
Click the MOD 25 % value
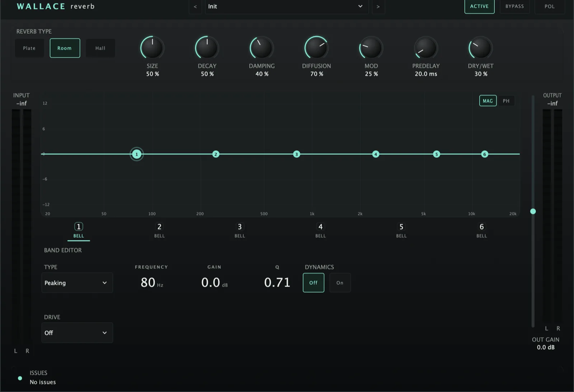pos(371,74)
